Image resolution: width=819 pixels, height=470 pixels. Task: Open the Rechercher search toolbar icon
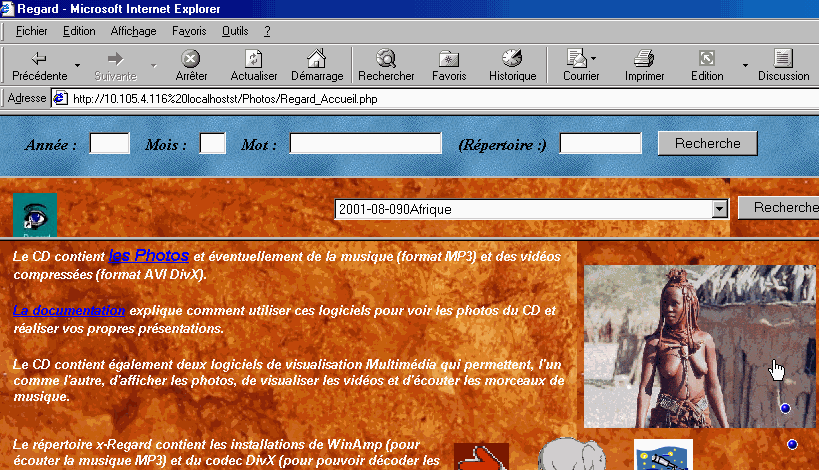pyautogui.click(x=386, y=66)
